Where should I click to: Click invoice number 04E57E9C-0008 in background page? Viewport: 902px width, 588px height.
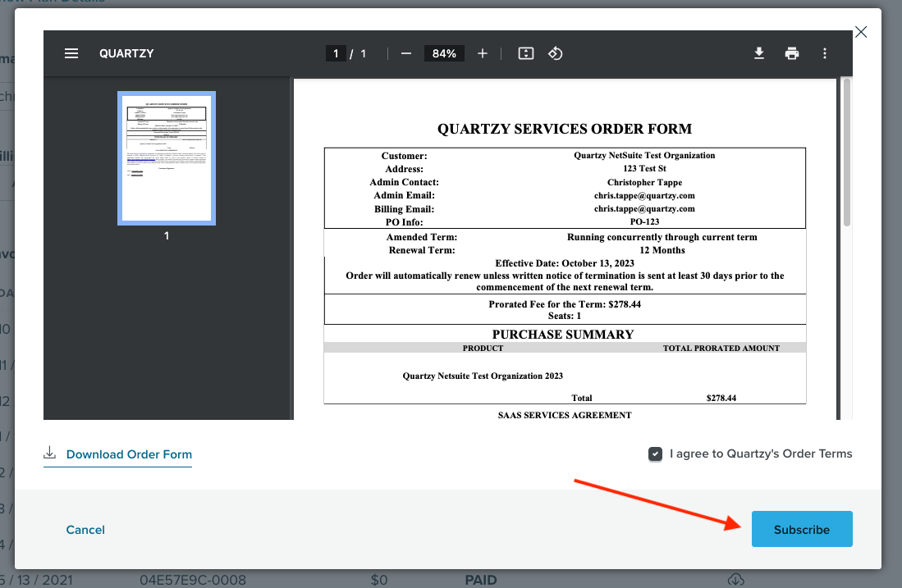coord(193,580)
